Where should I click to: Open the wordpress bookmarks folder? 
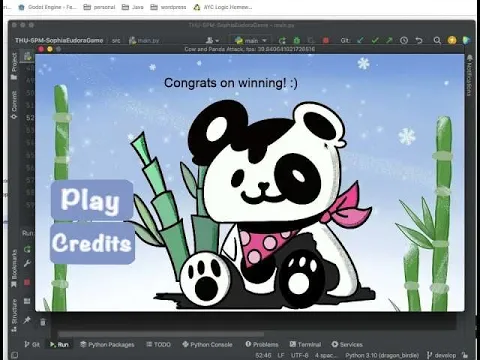[168, 7]
